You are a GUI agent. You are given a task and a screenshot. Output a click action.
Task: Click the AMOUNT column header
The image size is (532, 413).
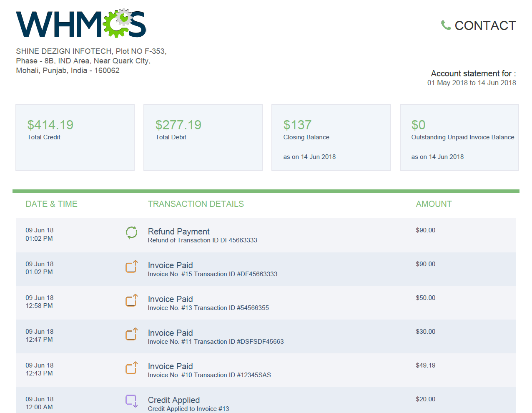434,204
